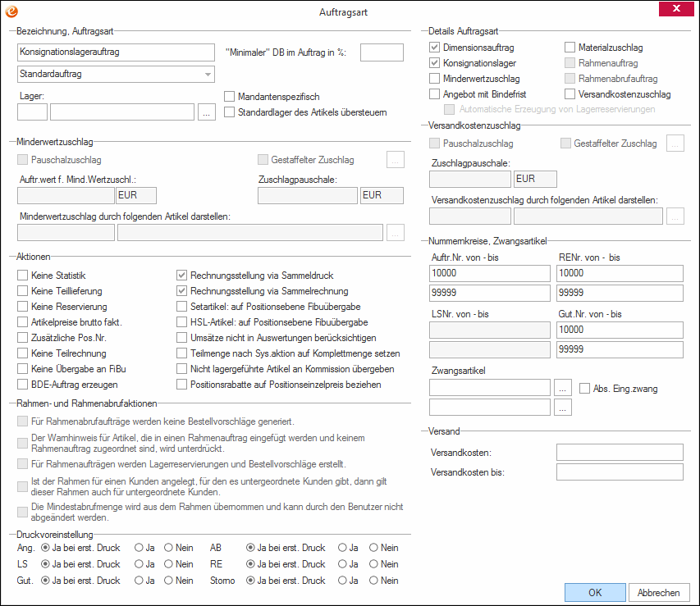Toggle the Mandantenspezifisch checkbox
The width and height of the screenshot is (700, 606).
pos(230,97)
